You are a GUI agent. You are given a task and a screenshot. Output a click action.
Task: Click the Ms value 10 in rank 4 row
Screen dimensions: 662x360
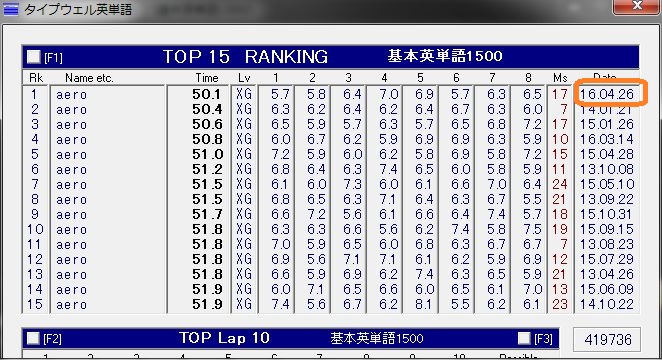(x=560, y=139)
